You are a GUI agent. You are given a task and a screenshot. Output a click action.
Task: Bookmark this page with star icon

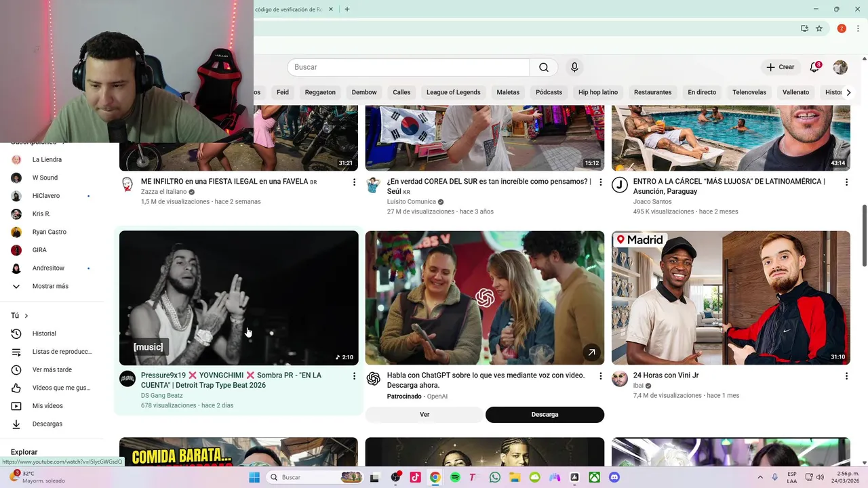point(819,28)
